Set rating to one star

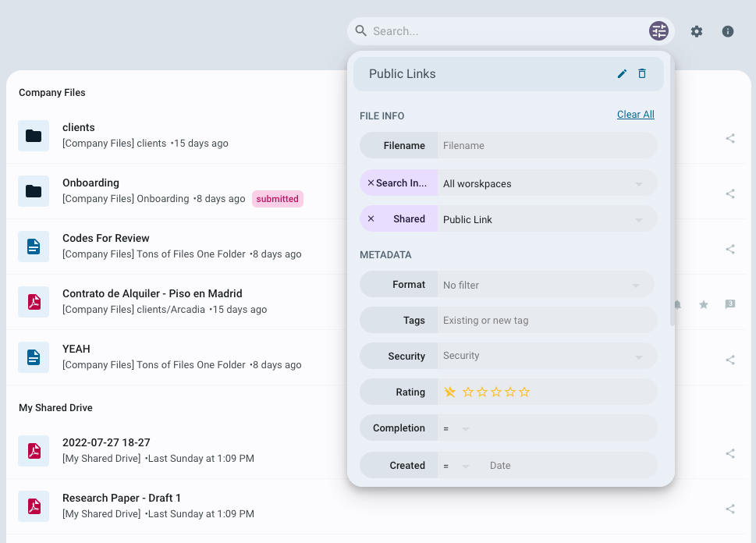[x=467, y=392]
